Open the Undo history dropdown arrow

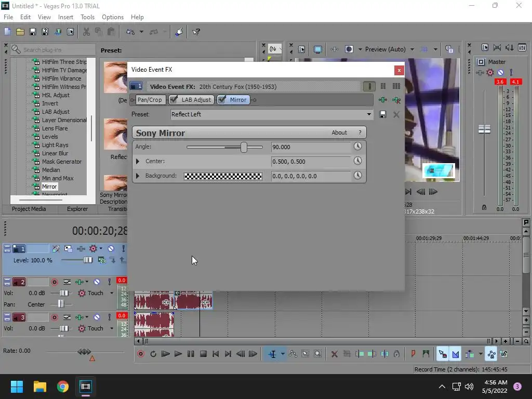coord(141,32)
